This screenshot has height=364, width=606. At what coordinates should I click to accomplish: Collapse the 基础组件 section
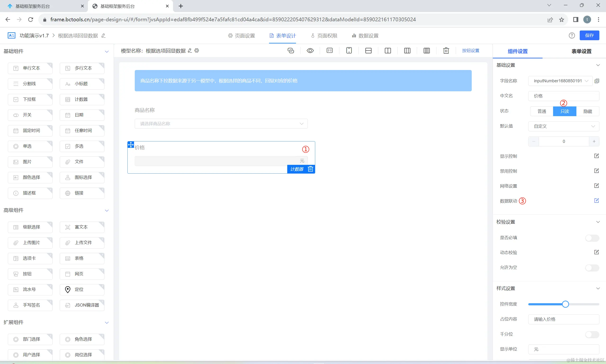107,52
